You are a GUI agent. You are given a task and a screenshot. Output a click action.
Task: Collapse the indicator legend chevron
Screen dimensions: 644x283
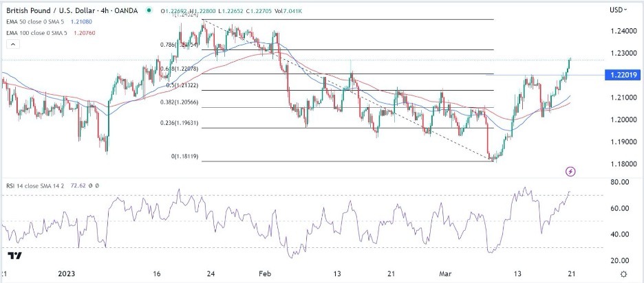[x=13, y=44]
